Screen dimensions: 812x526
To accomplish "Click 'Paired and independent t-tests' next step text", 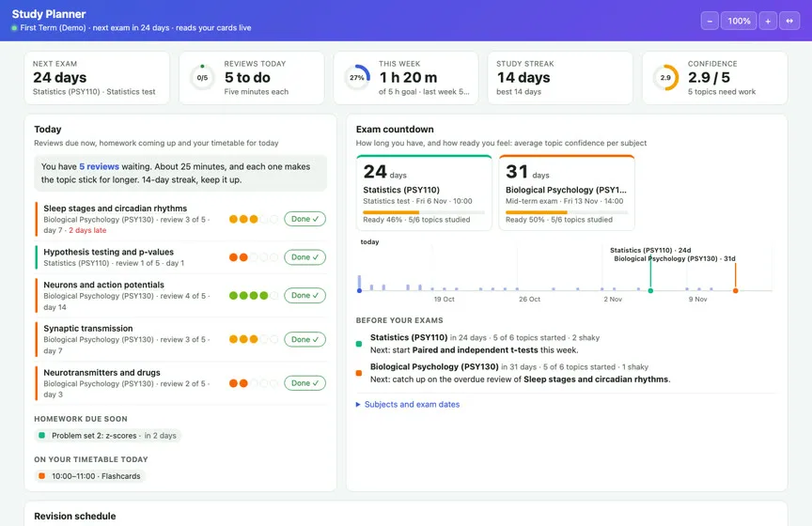I will click(x=475, y=350).
